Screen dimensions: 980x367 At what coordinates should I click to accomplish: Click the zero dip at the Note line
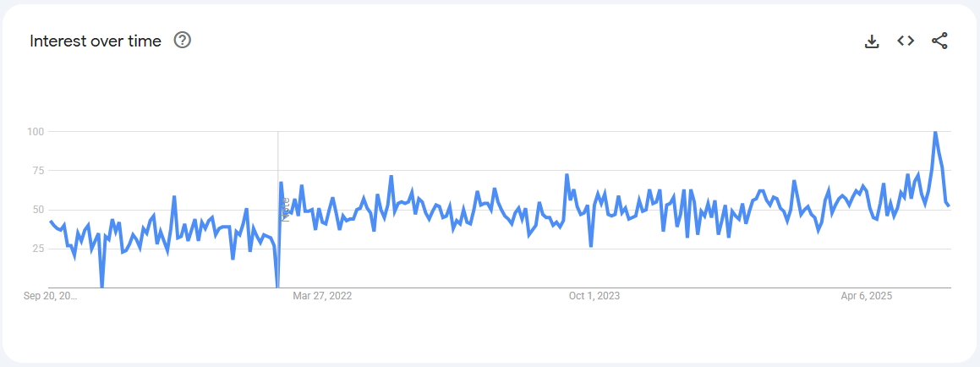277,287
